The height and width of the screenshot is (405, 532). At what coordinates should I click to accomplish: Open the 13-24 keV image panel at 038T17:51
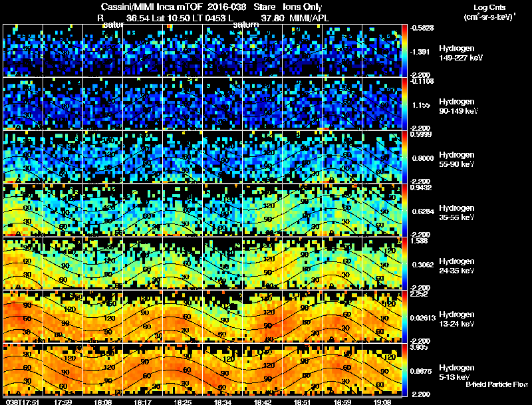23,317
